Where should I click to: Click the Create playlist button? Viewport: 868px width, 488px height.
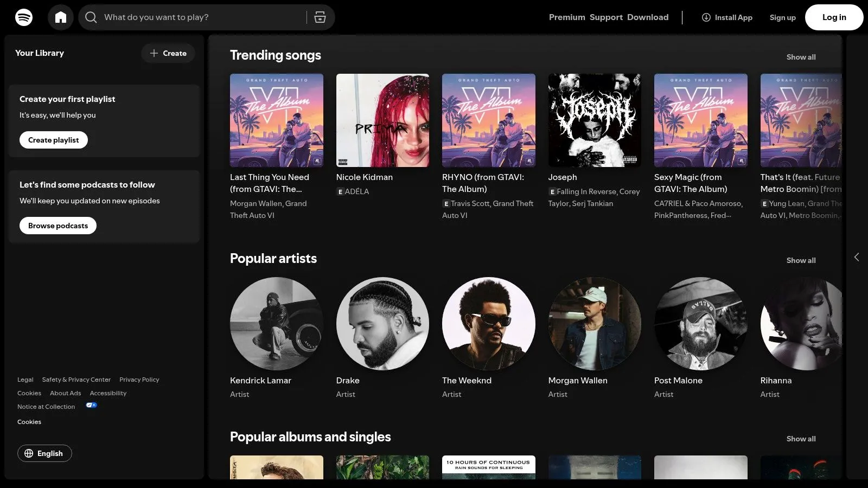[x=54, y=140]
